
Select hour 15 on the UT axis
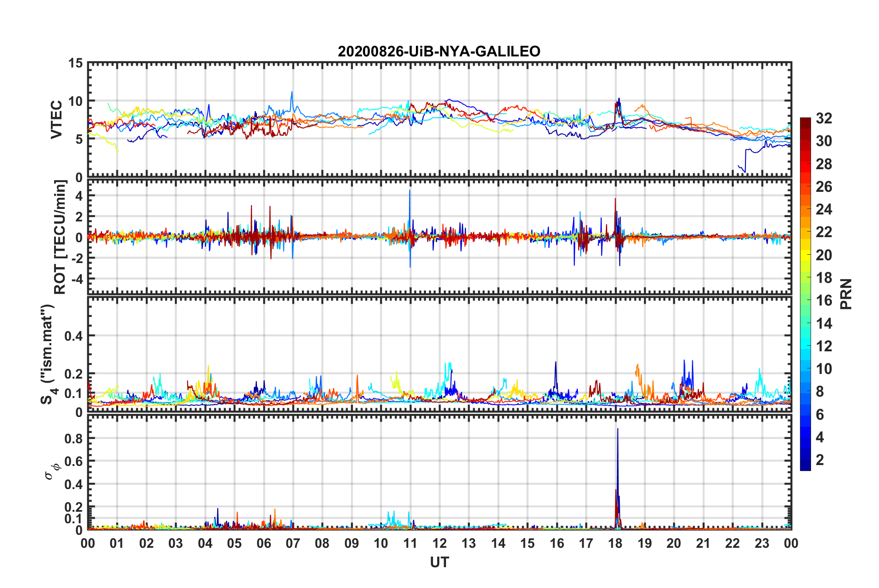[527, 543]
